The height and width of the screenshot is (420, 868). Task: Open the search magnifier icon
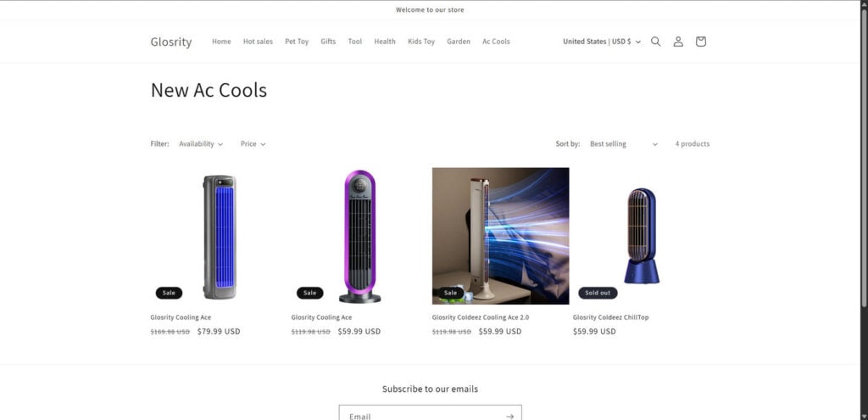(655, 42)
